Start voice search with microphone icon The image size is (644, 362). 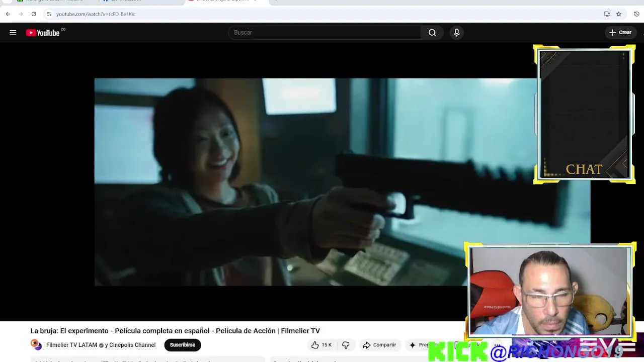[x=456, y=33]
